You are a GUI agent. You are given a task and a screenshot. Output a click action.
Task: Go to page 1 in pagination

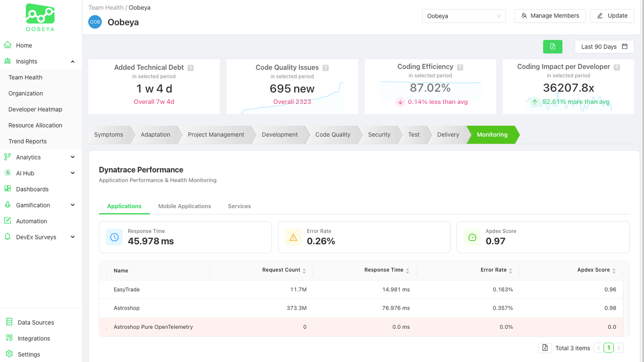608,348
